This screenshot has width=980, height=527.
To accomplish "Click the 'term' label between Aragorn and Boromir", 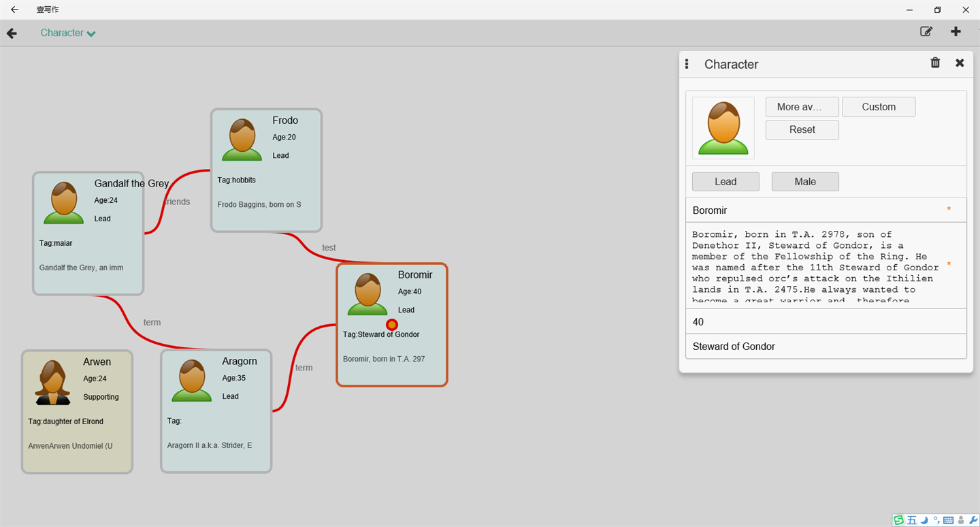I will 304,368.
